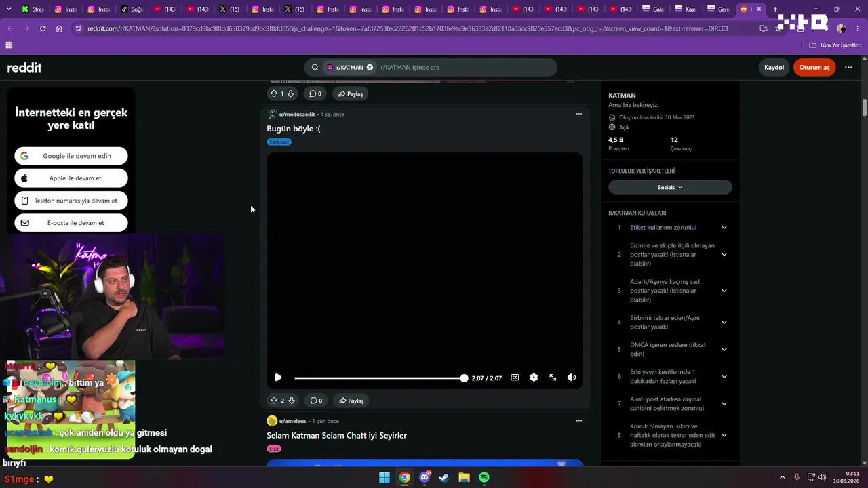This screenshot has width=868, height=488.
Task: Seek on the video progress bar
Action: click(380, 378)
